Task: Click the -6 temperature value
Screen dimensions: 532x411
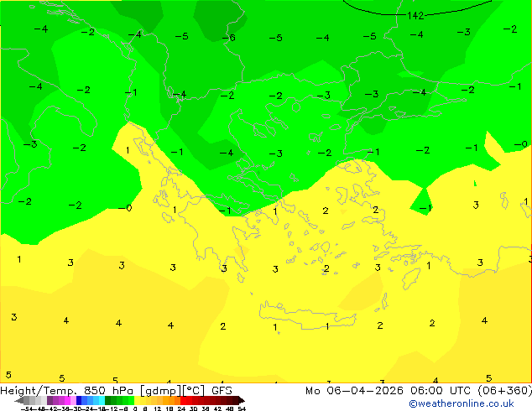Action: click(229, 38)
